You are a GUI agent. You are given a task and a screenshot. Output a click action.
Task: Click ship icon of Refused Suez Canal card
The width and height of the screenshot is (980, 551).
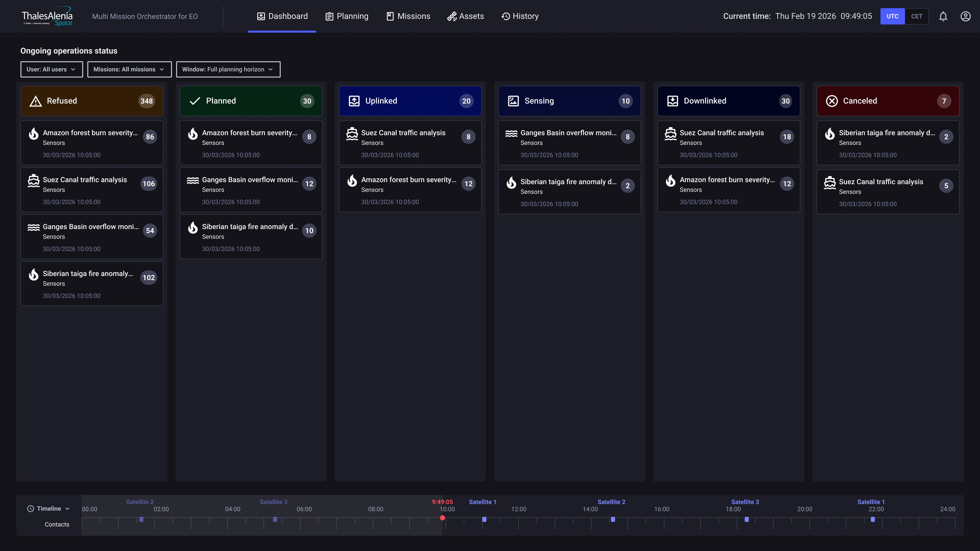tap(33, 181)
